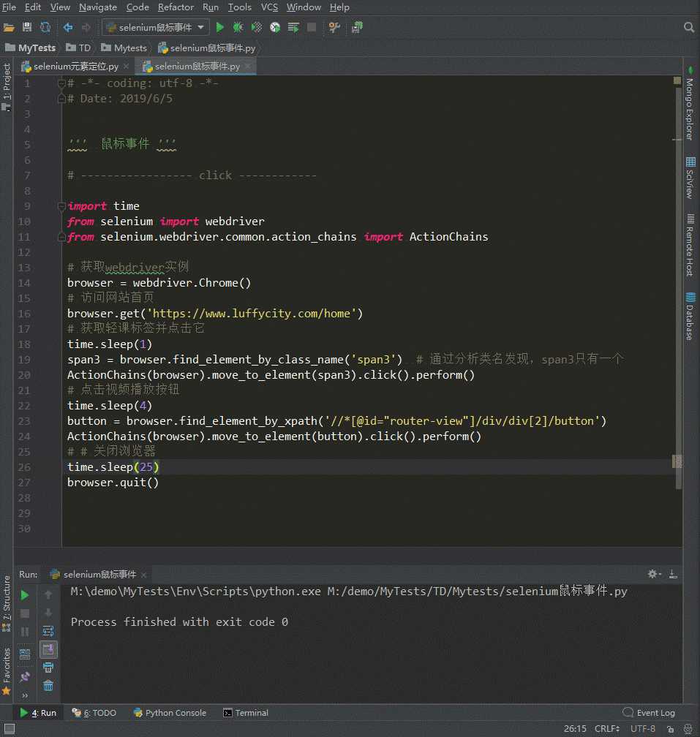Click the Search Everywhere magnifier icon
700x737 pixels.
coord(689,27)
